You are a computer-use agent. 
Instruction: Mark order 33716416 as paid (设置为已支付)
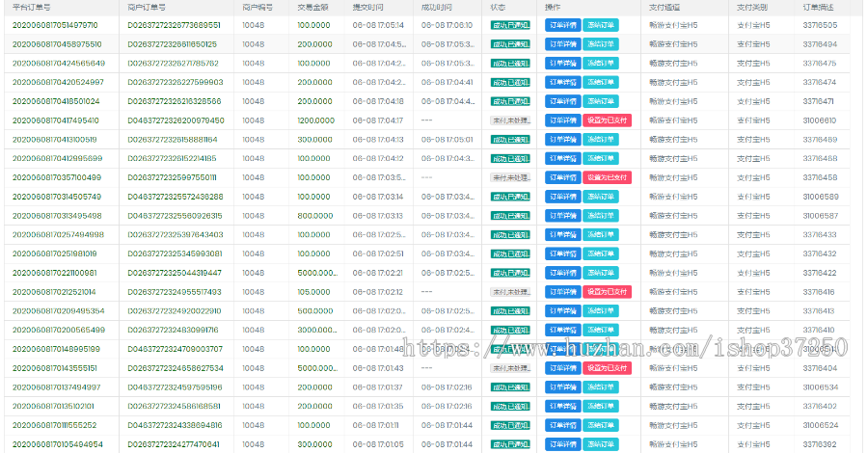tap(607, 291)
